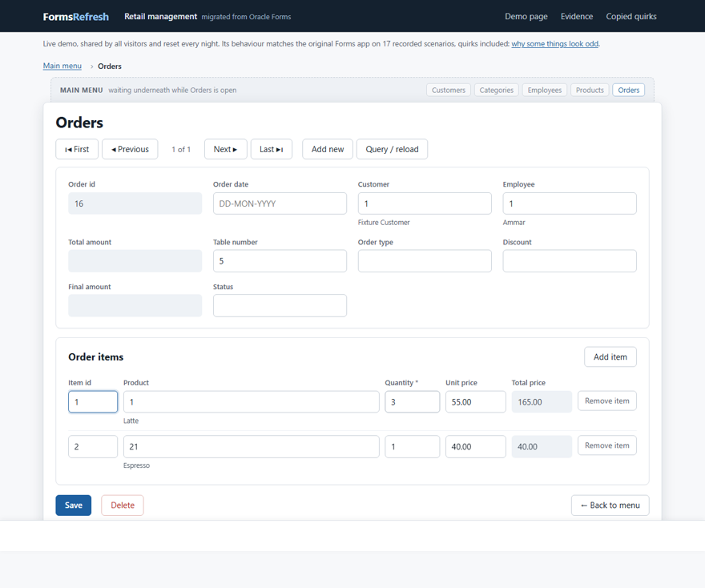
Task: Click Total price field of Espresso row
Action: tap(542, 446)
